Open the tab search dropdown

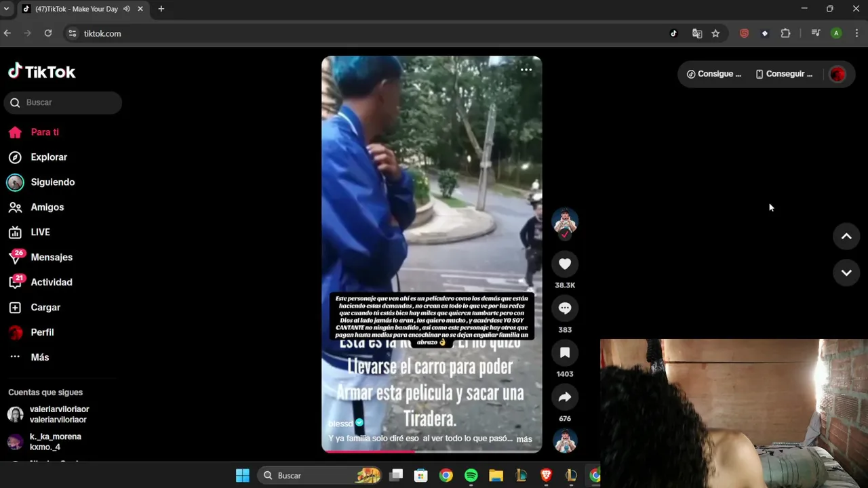click(x=6, y=9)
